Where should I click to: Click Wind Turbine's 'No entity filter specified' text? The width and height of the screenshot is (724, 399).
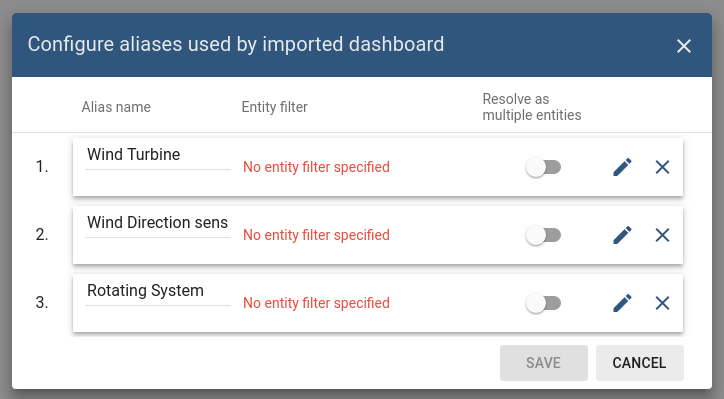coord(316,167)
